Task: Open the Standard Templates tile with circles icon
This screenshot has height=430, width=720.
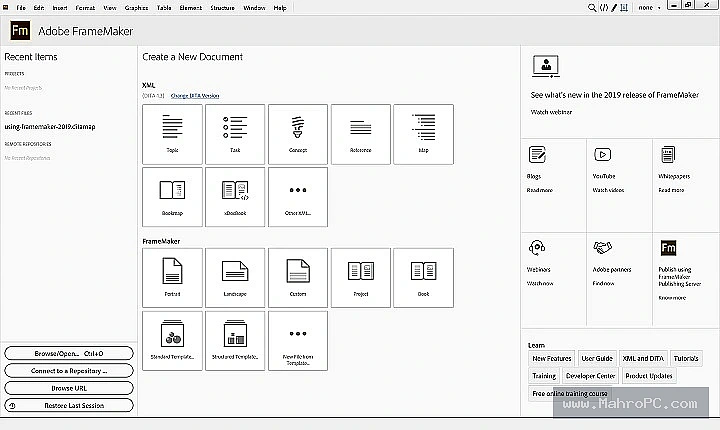Action: [x=172, y=341]
